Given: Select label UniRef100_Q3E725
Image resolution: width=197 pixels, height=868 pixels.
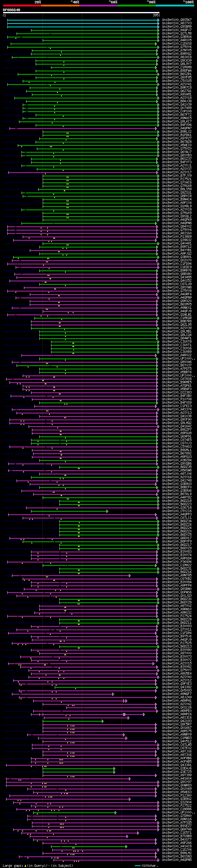Looking at the screenshot, I should pos(177,772).
